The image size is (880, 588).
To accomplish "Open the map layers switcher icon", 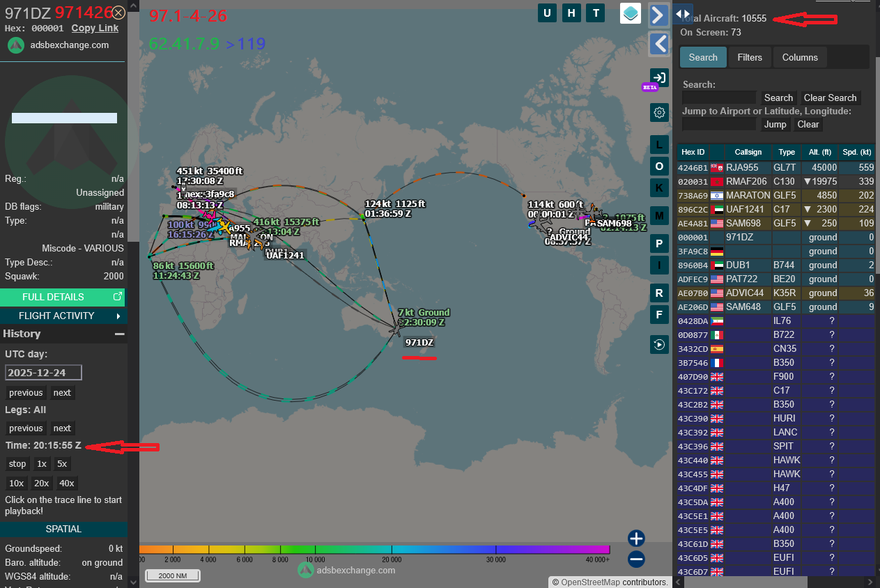I will pyautogui.click(x=631, y=13).
